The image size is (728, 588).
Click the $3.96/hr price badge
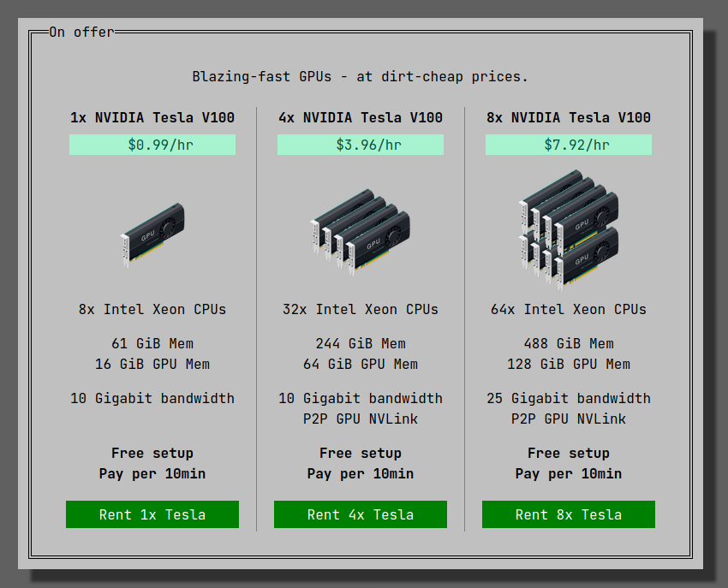point(361,145)
